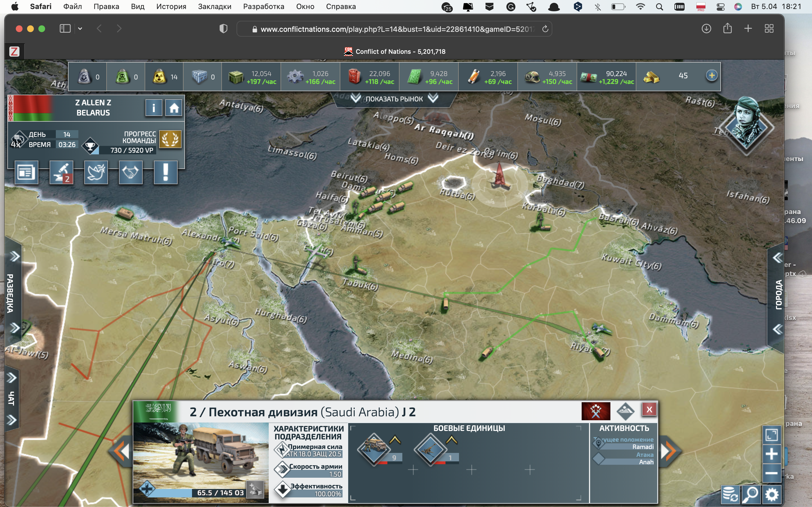Expand the Города side panel

click(x=778, y=294)
